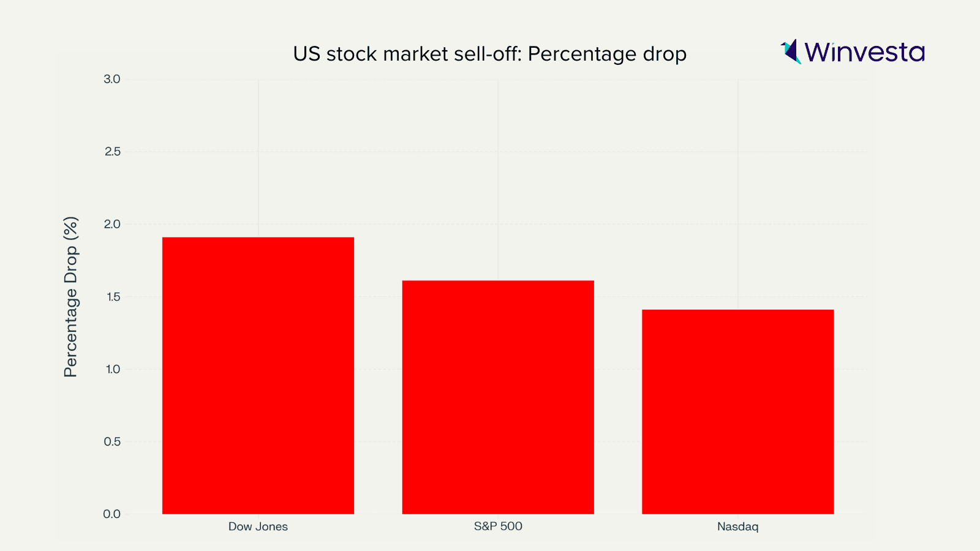The width and height of the screenshot is (980, 551).
Task: Click the 0.0 y-axis tick label
Action: coord(112,514)
